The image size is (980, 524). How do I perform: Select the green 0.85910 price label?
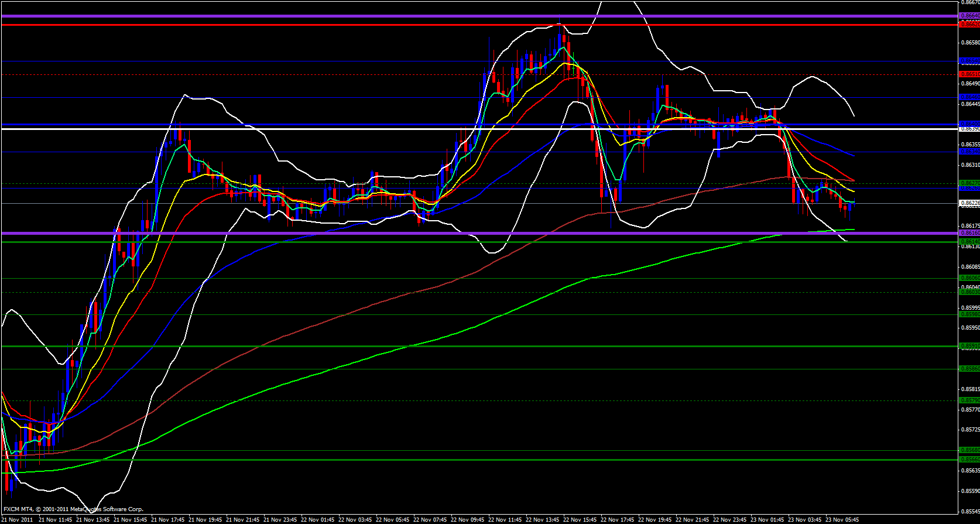969,346
